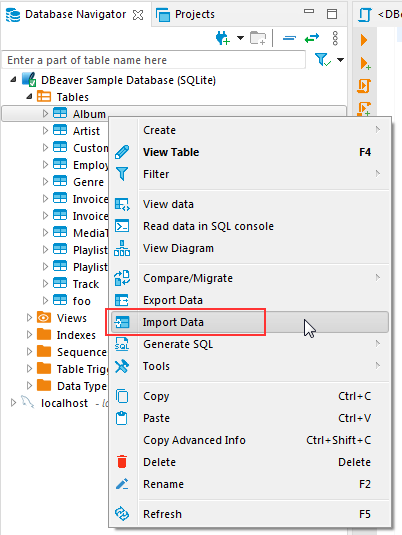Click the Refresh arrows icon
This screenshot has width=402, height=535.
click(122, 514)
